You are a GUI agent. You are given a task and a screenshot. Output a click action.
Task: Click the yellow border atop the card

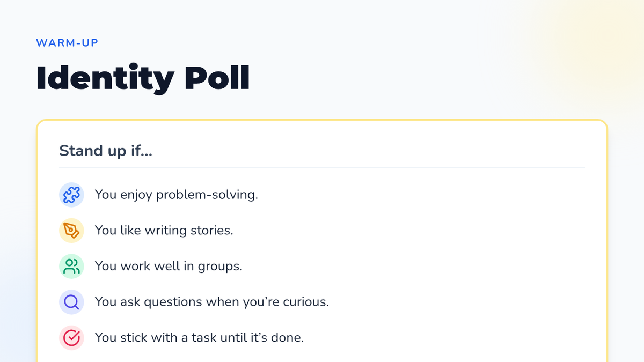[x=322, y=120]
